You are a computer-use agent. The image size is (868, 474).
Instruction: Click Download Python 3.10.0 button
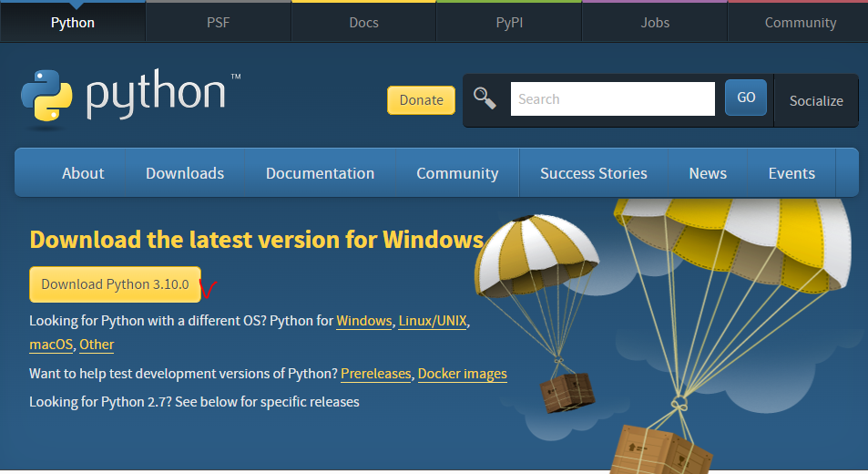click(115, 284)
